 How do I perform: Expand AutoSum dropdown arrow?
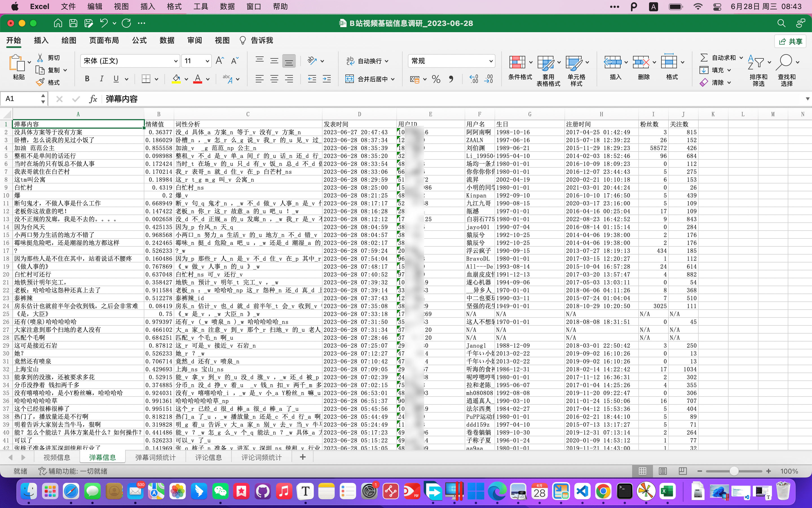point(742,58)
